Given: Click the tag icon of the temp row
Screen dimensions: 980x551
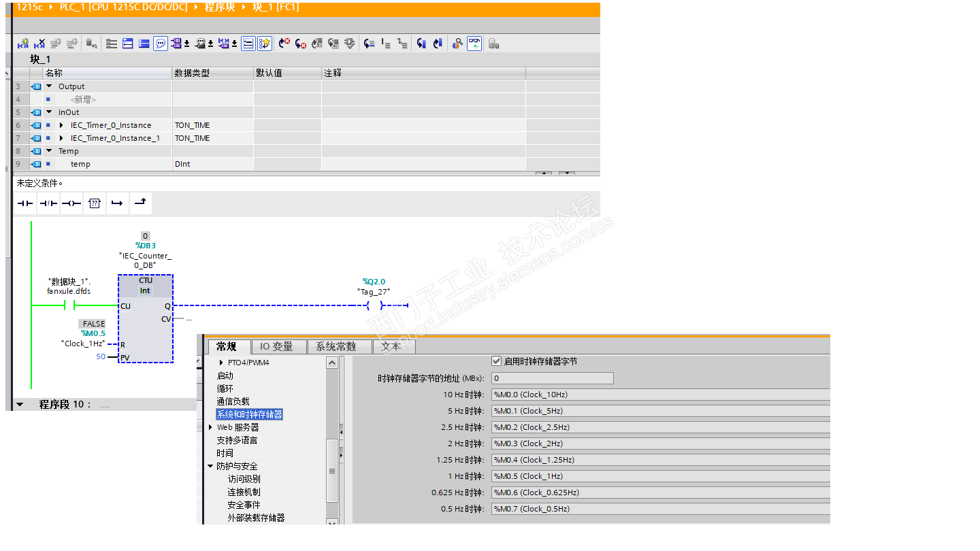Looking at the screenshot, I should click(x=37, y=165).
